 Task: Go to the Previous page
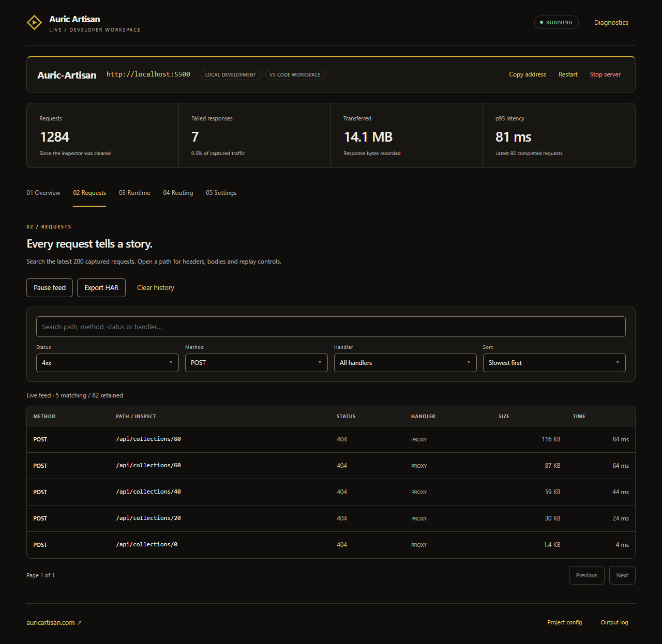[586, 575]
